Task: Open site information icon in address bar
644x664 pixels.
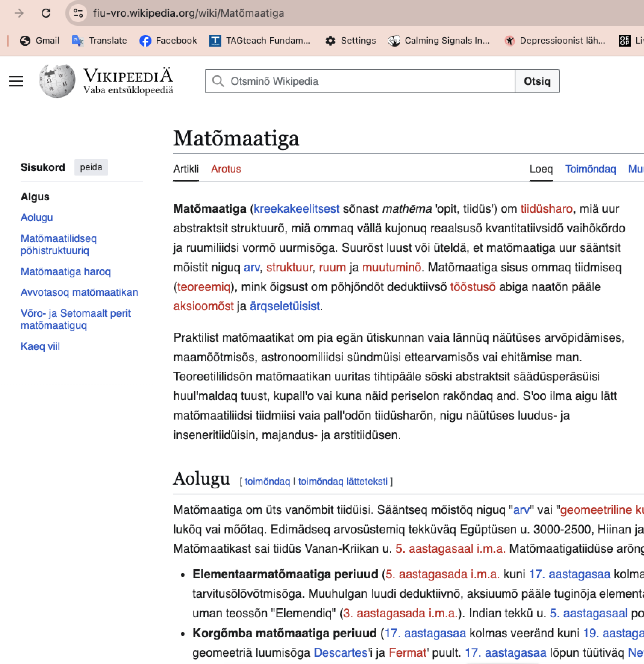Action: [x=78, y=13]
